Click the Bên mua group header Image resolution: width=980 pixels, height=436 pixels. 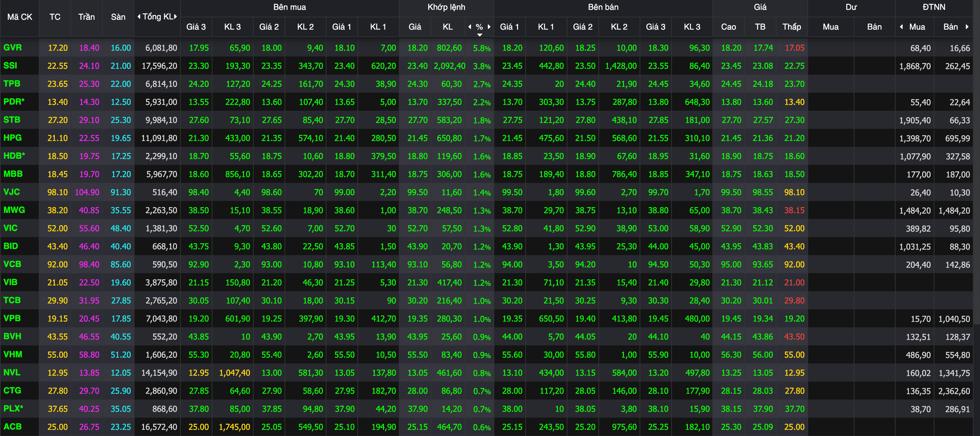290,7
